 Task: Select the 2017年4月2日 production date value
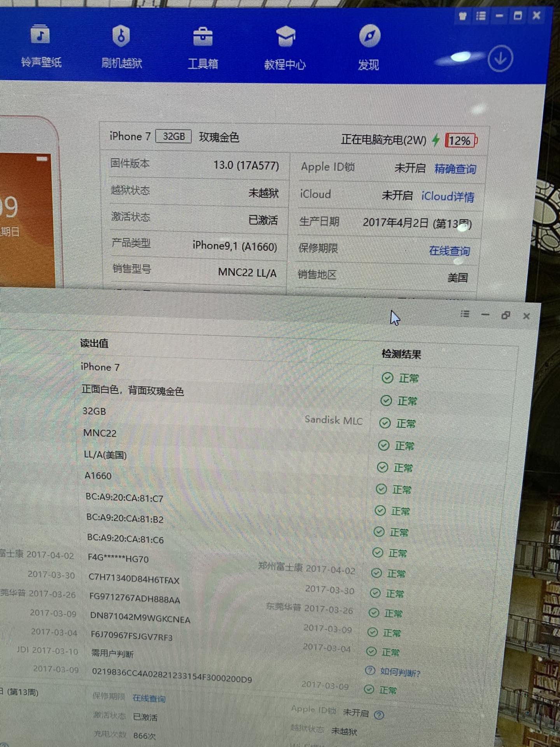[417, 223]
